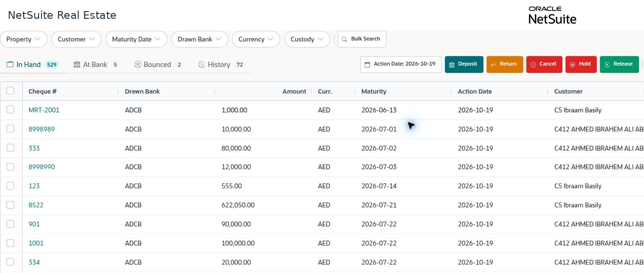Tick the checkbox for cheque 901
The height and width of the screenshot is (273, 644).
(x=11, y=224)
